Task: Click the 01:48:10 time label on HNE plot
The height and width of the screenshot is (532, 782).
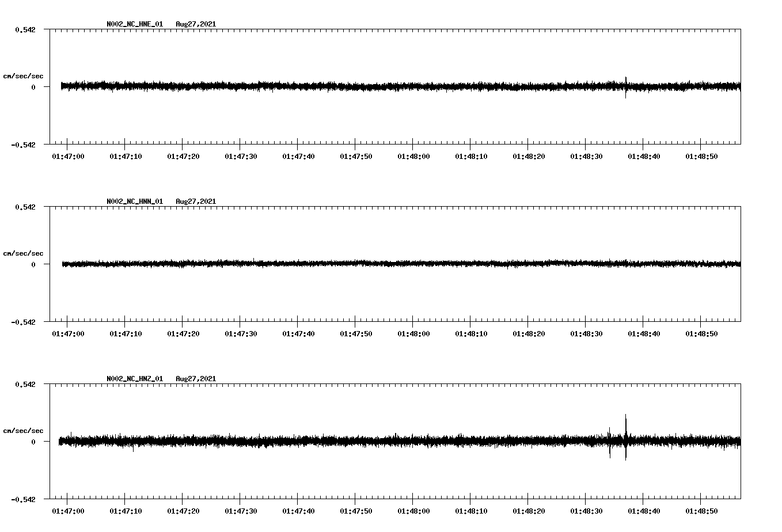Action: 471,156
